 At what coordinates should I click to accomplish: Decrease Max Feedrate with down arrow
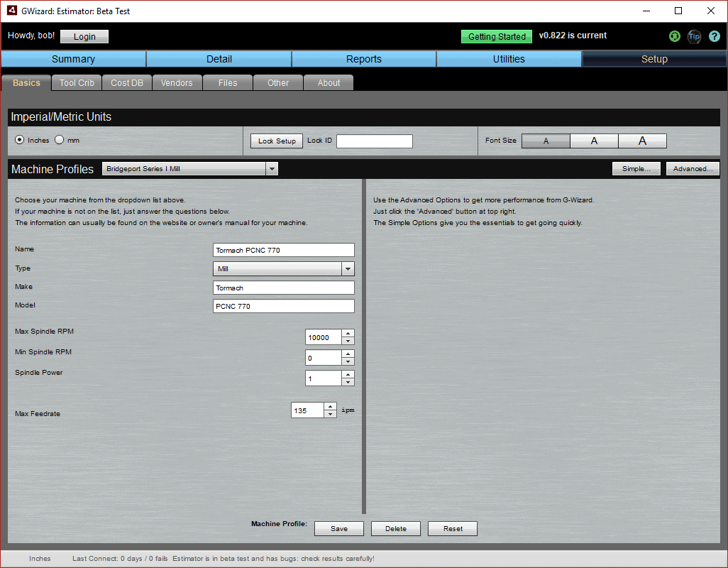[330, 413]
